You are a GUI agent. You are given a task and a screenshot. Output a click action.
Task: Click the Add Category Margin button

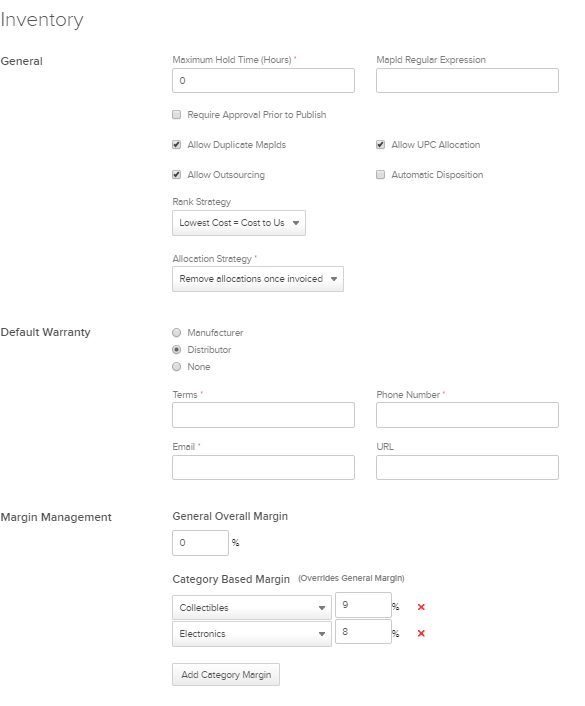(226, 674)
